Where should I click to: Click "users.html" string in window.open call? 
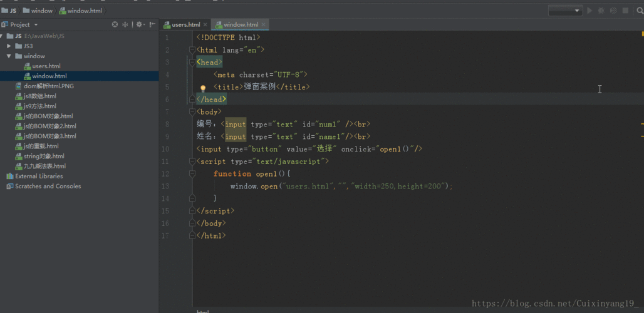click(308, 187)
